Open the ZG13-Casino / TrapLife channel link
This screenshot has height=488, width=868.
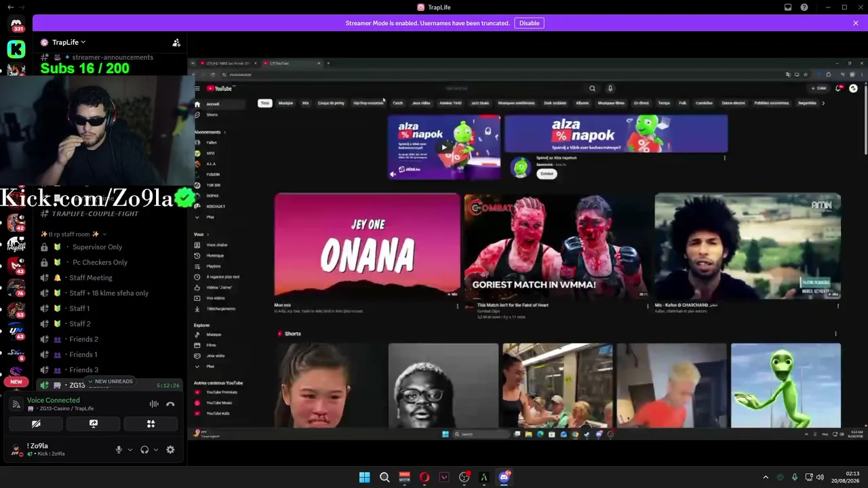61,409
